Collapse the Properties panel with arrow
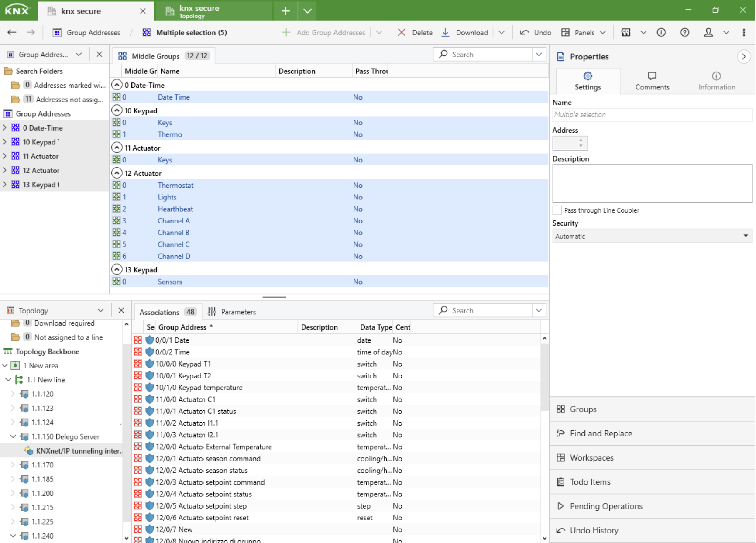756x543 pixels. [744, 56]
